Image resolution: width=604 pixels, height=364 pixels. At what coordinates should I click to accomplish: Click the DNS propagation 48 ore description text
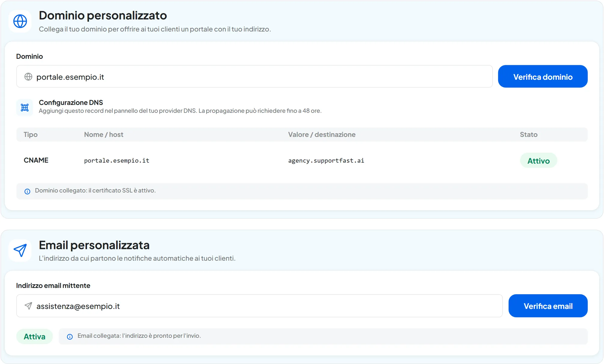(180, 111)
